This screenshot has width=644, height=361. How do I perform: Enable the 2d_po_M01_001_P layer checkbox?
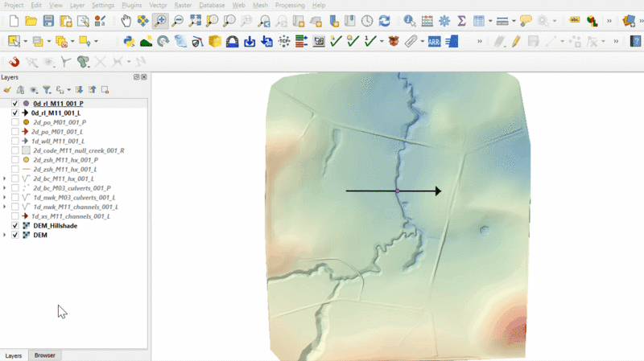[15, 122]
